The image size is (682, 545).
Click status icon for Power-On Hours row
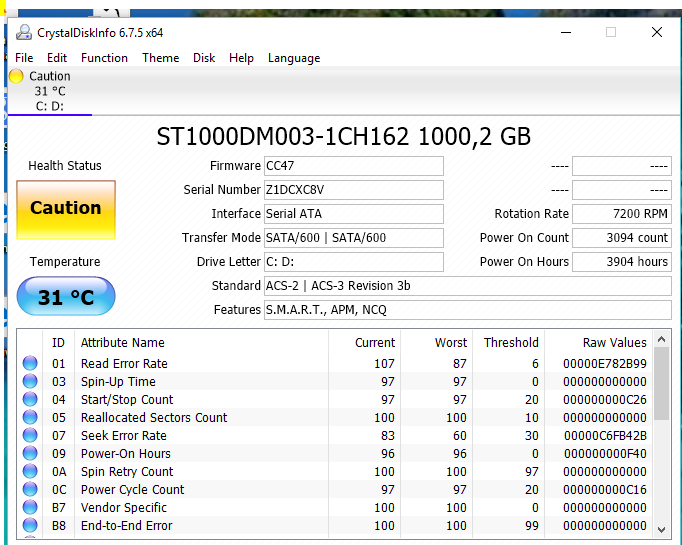point(30,453)
